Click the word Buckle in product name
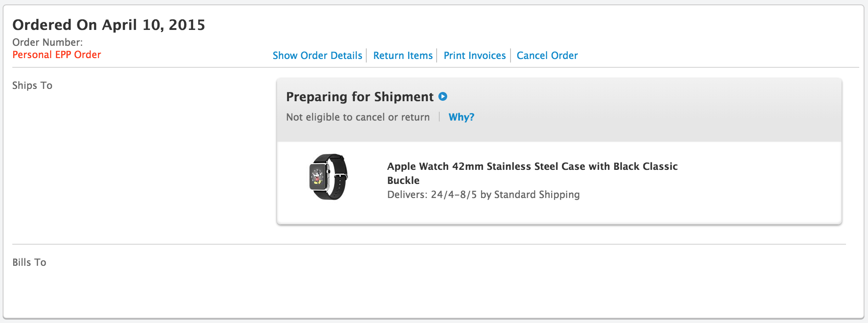The image size is (868, 323). click(403, 180)
